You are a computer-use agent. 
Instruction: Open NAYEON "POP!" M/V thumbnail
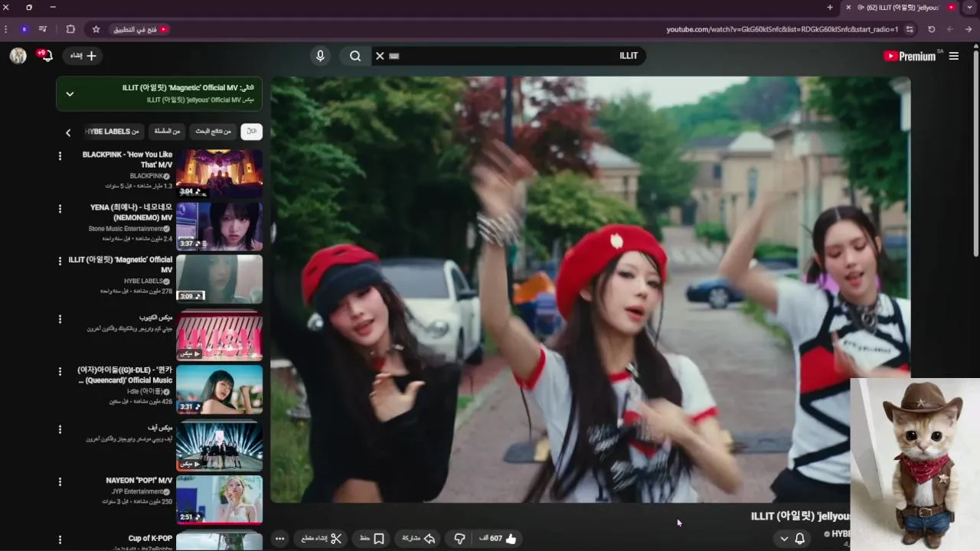[219, 500]
